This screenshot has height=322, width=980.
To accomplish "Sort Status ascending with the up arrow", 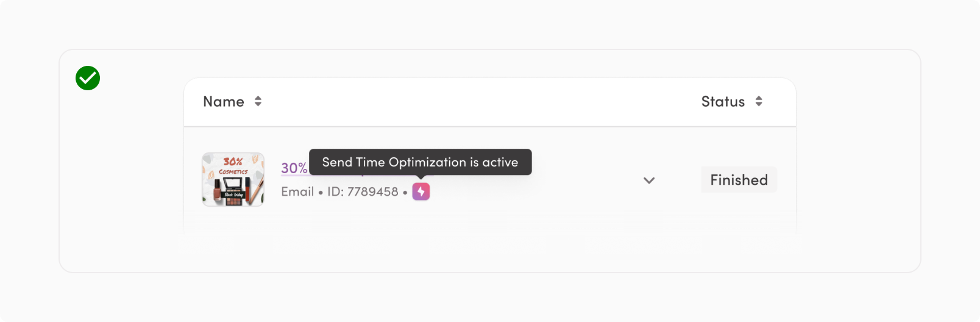I will coord(759,98).
